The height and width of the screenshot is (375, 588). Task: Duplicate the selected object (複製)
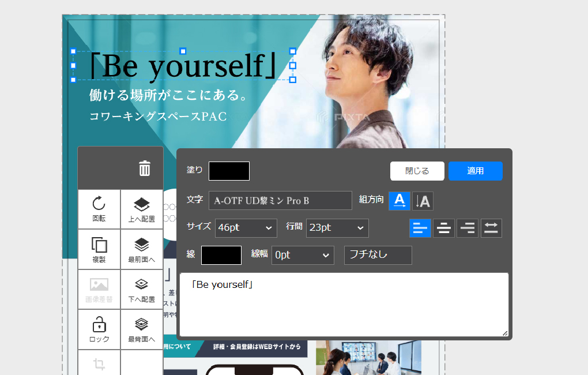point(99,249)
